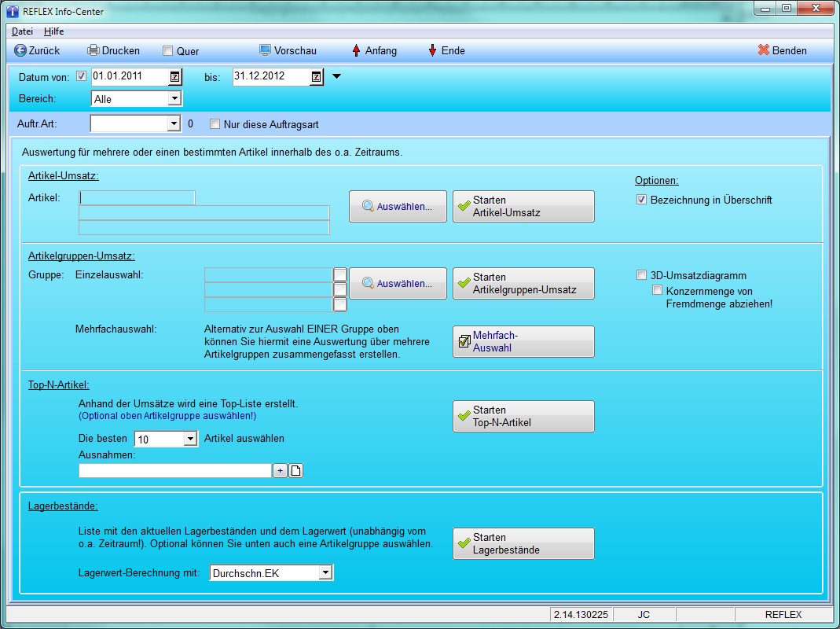Click the Ausnahmen input field
The image size is (840, 629).
click(x=175, y=471)
